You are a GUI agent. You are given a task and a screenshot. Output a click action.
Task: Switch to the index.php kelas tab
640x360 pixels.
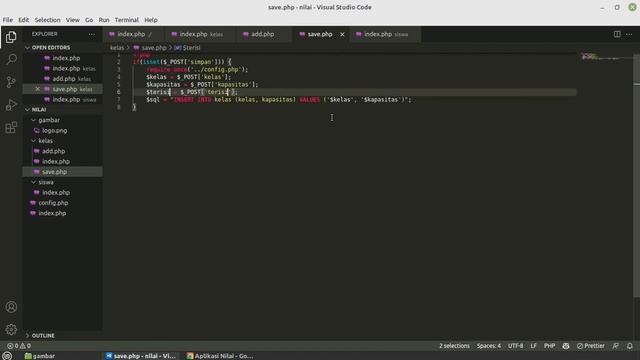coord(200,34)
